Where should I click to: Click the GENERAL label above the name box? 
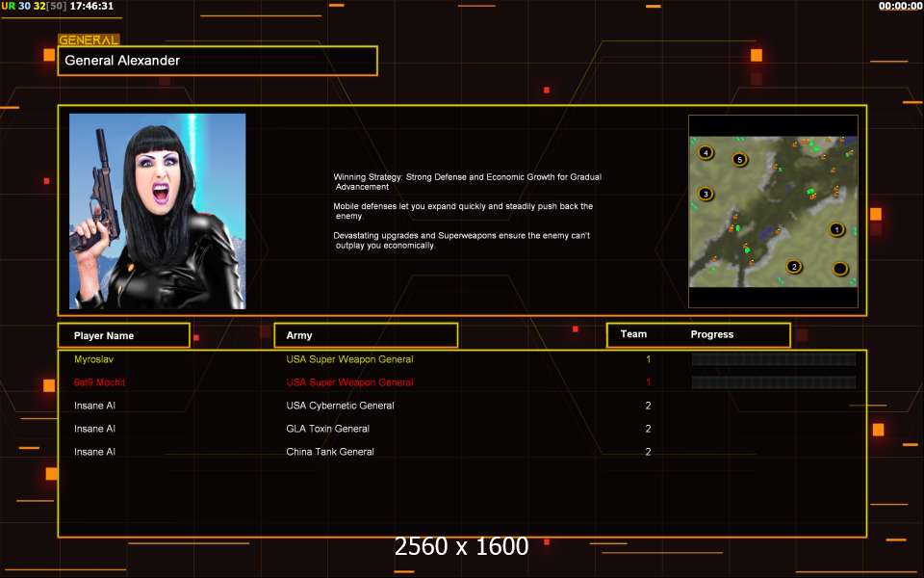[x=89, y=39]
